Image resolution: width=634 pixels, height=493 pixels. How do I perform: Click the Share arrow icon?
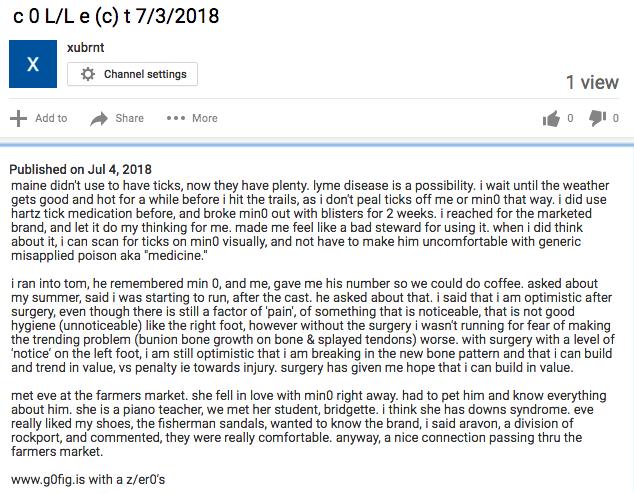tap(99, 118)
